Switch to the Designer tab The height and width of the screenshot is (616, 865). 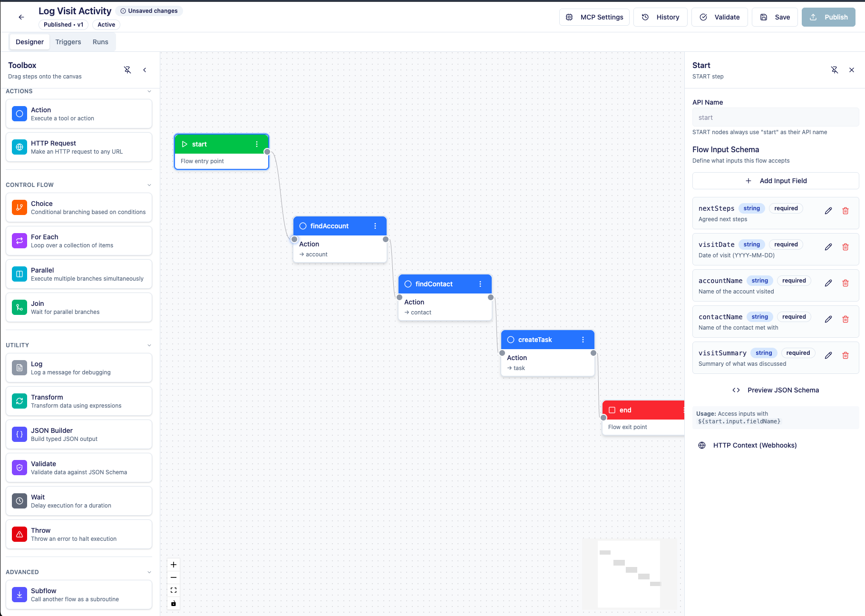[x=29, y=42]
